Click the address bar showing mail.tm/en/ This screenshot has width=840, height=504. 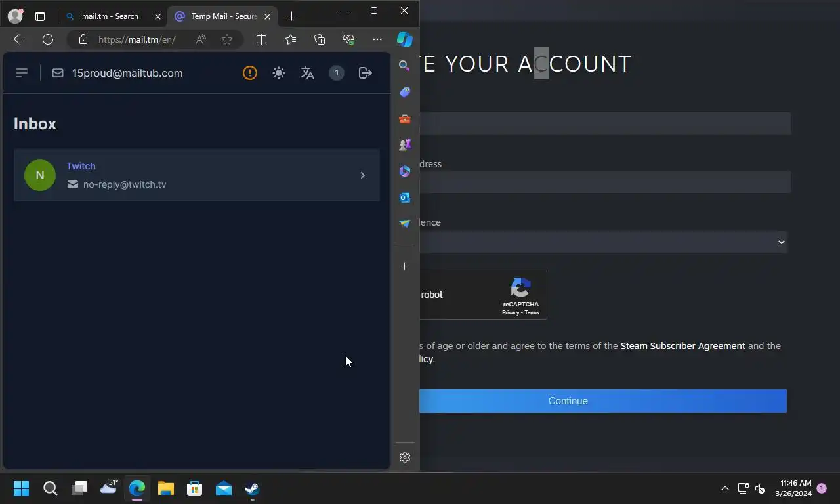[x=136, y=39]
